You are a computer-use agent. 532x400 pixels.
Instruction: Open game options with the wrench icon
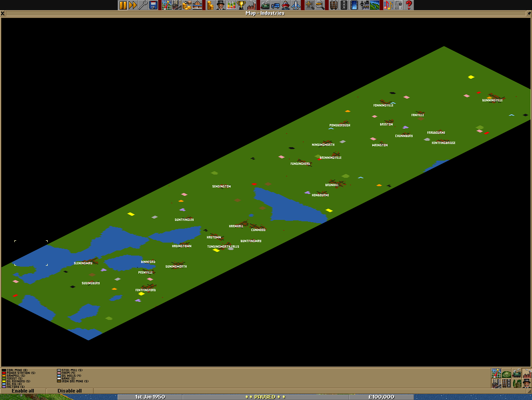[143, 5]
